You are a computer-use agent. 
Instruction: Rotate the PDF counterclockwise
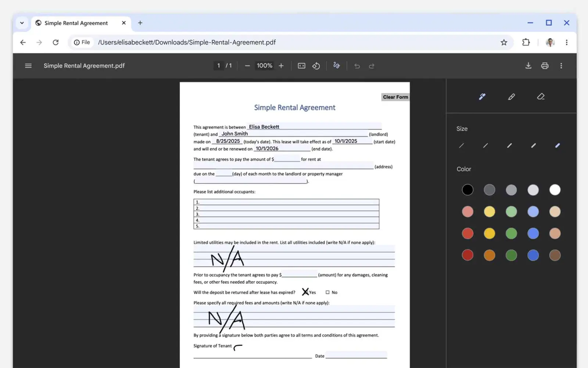(x=316, y=66)
